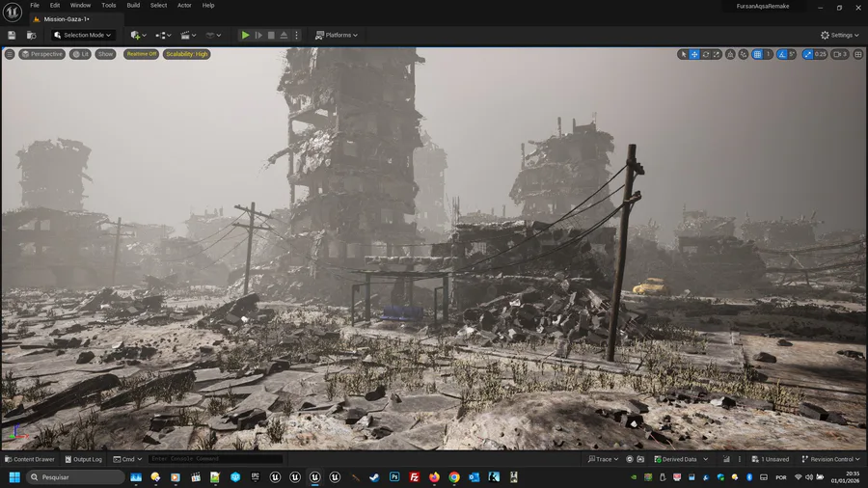Viewport: 868px width, 488px height.
Task: Focus the Enter Console Command field
Action: [x=215, y=459]
